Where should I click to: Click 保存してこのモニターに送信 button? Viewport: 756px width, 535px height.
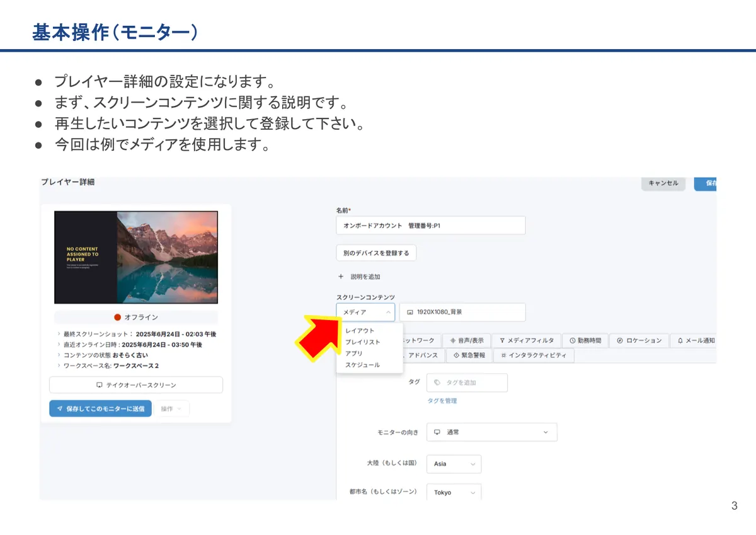[x=101, y=408]
